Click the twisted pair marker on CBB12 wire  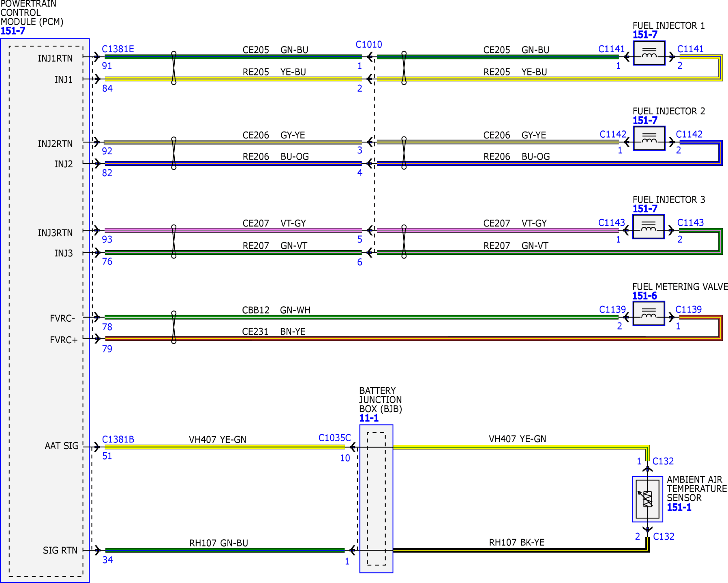(x=174, y=327)
